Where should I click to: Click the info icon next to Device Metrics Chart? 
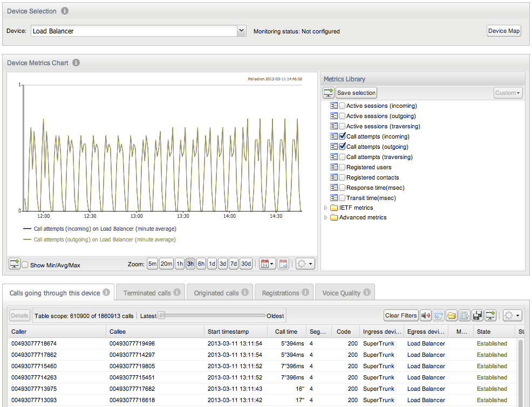click(x=76, y=63)
